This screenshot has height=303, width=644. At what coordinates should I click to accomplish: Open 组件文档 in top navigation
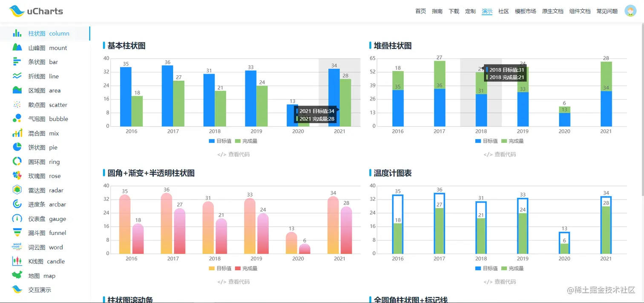(580, 11)
